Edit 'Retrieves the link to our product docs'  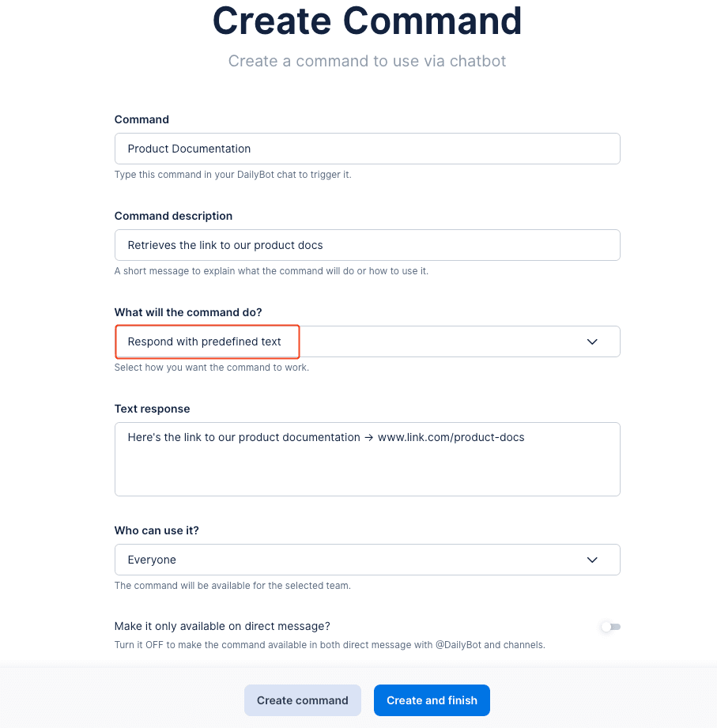pyautogui.click(x=367, y=245)
